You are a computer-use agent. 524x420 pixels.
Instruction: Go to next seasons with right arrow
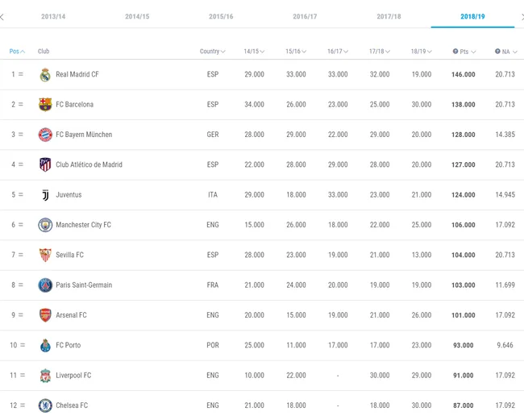pos(522,17)
